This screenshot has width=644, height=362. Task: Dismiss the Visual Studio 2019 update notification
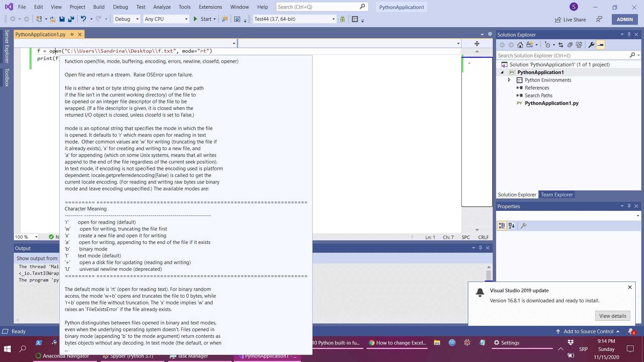[630, 287]
